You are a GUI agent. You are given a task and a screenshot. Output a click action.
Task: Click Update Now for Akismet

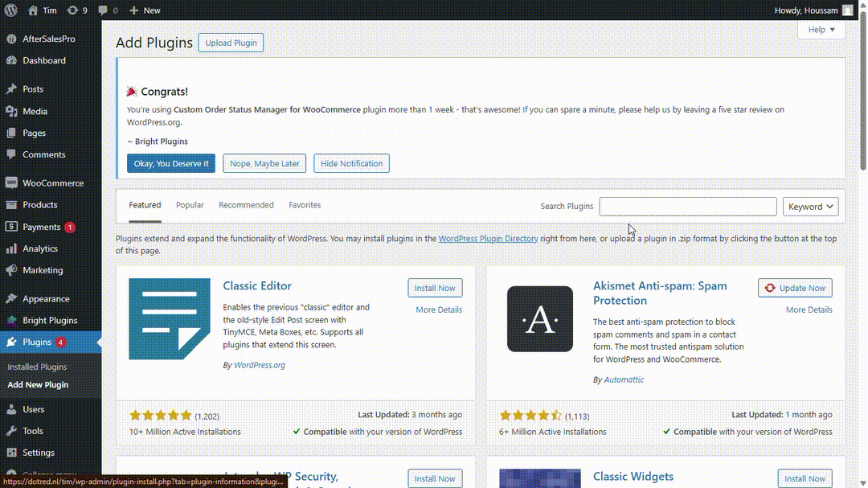[x=795, y=288]
